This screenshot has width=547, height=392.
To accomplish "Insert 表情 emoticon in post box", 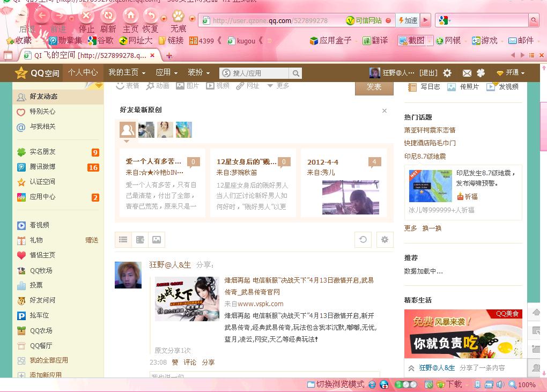I will pos(128,85).
